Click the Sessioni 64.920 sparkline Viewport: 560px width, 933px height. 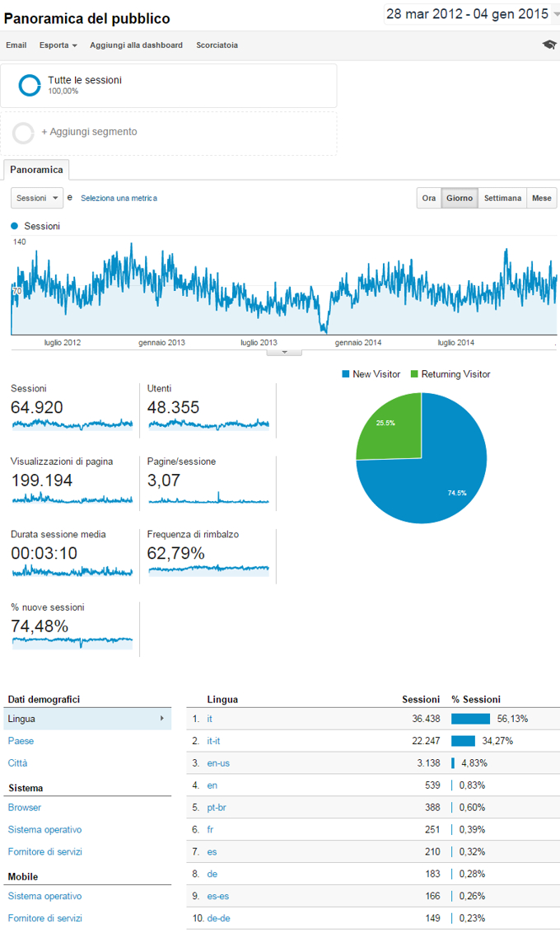click(x=72, y=424)
